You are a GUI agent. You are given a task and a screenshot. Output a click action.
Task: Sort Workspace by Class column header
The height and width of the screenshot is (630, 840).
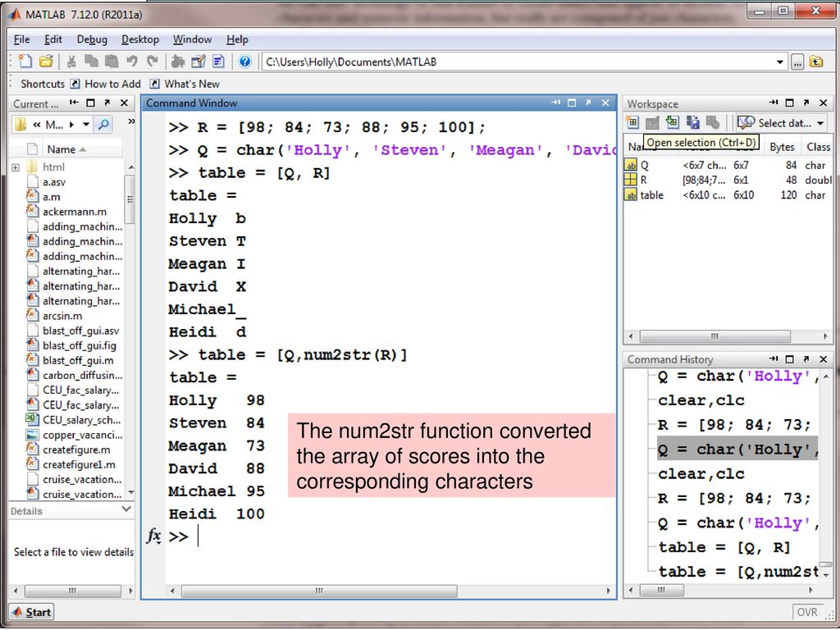(818, 147)
